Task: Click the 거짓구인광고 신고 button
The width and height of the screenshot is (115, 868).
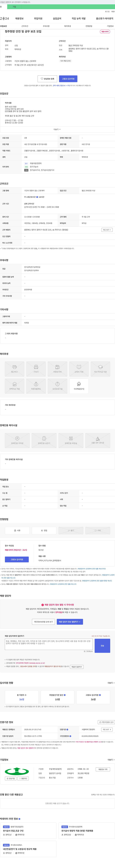Action: point(106,722)
